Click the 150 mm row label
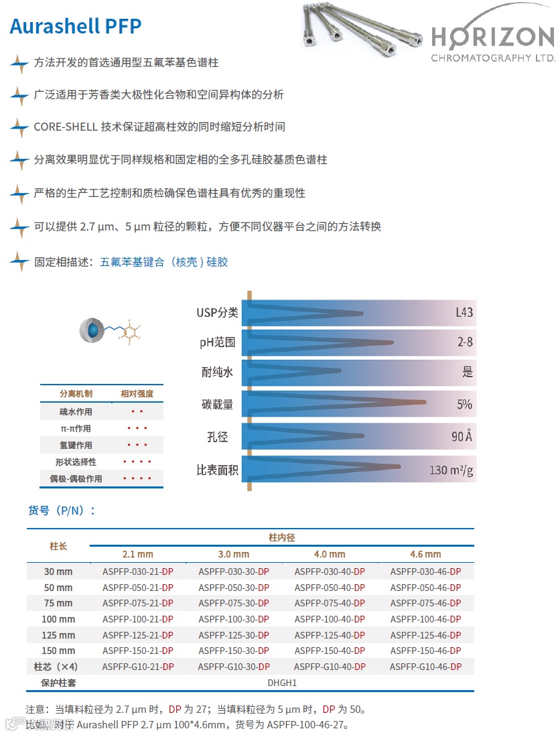Viewport: 560px width, 735px height. click(58, 651)
